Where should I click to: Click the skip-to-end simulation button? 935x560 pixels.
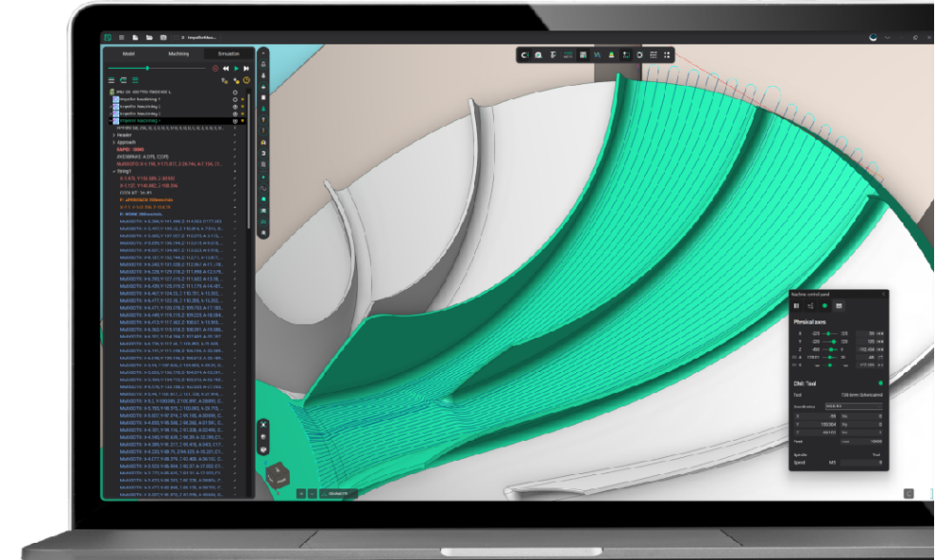(246, 69)
